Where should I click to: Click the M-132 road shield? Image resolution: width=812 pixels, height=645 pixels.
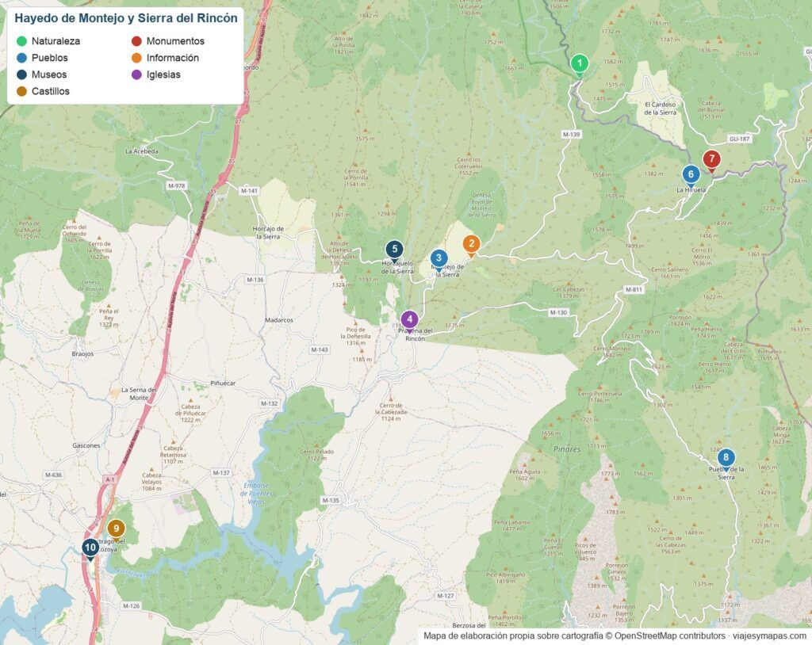pyautogui.click(x=270, y=403)
